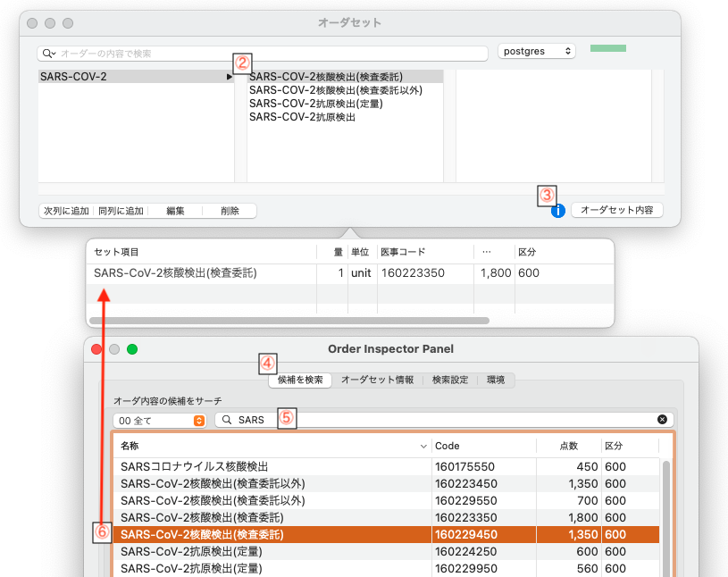Switch to the オーダセット情報 tab
The height and width of the screenshot is (577, 728).
click(x=377, y=380)
